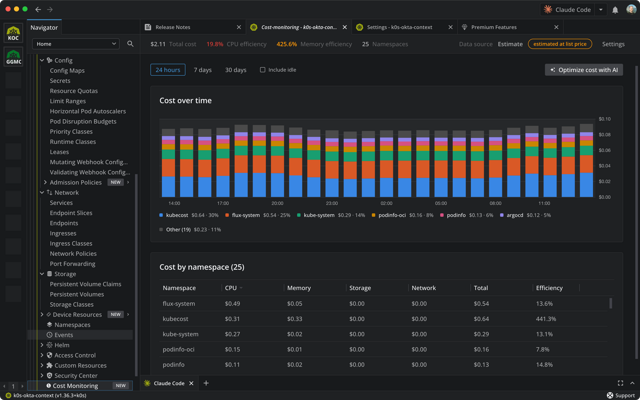Expand the Admission Policies tree item
The width and height of the screenshot is (640, 400).
tap(45, 182)
